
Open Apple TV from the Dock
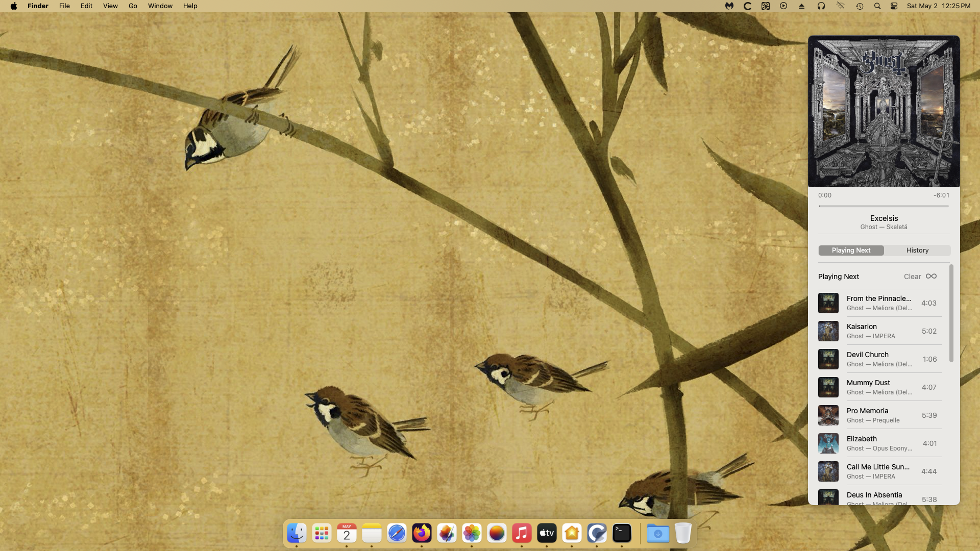(547, 534)
